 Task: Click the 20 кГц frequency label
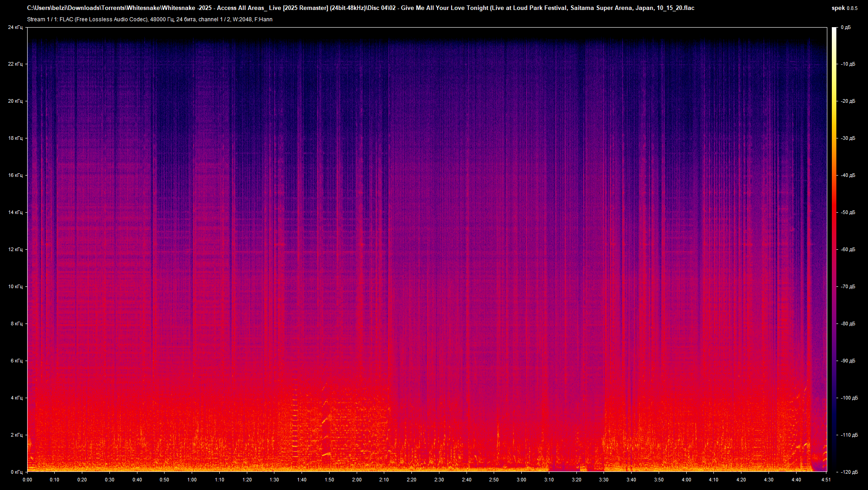[x=15, y=101]
